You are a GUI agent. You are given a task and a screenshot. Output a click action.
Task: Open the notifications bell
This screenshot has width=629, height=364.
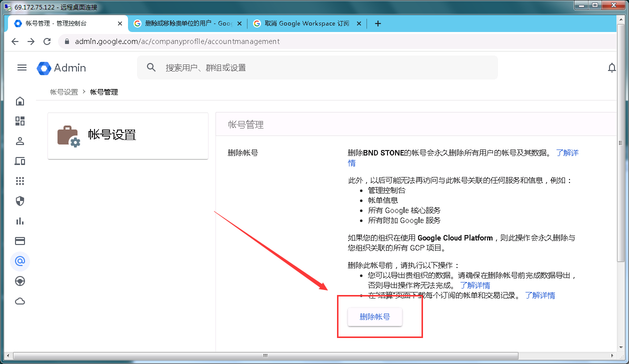pyautogui.click(x=611, y=67)
